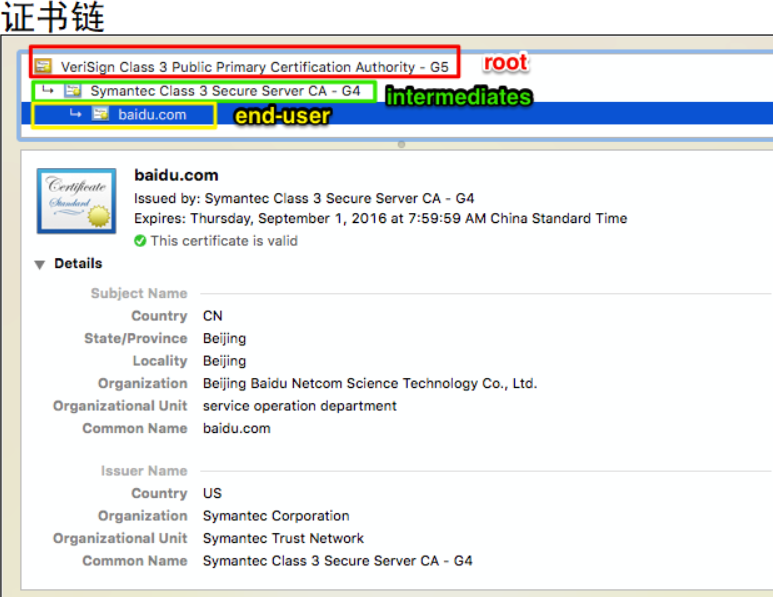The width and height of the screenshot is (773, 597).
Task: Click the VeriSign root certificate icon
Action: 43,66
